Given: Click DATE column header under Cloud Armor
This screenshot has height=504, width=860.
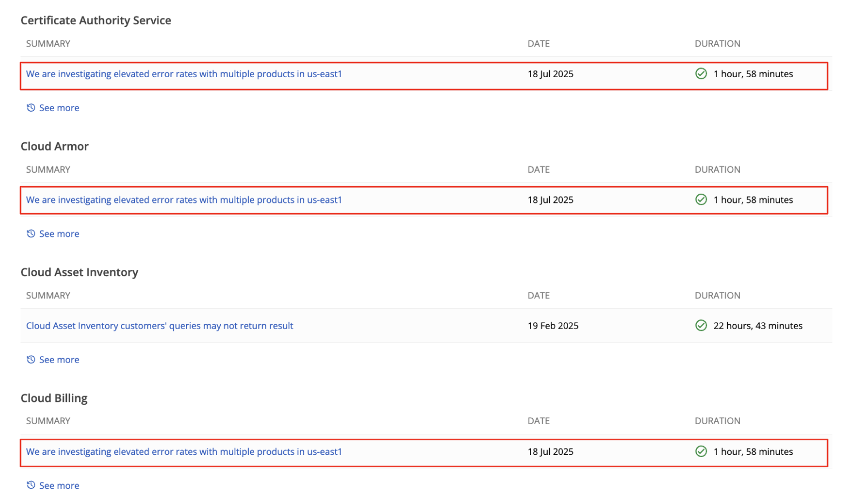Looking at the screenshot, I should pyautogui.click(x=538, y=169).
